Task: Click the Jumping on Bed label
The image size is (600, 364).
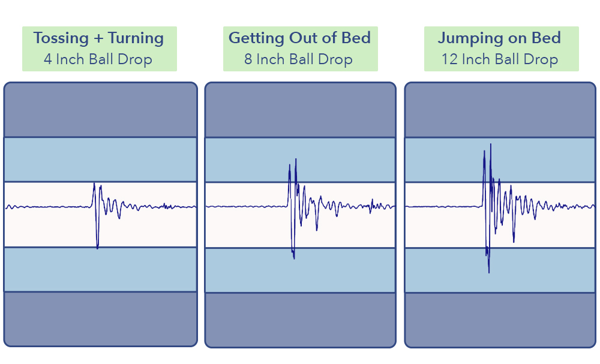Action: pyautogui.click(x=499, y=38)
